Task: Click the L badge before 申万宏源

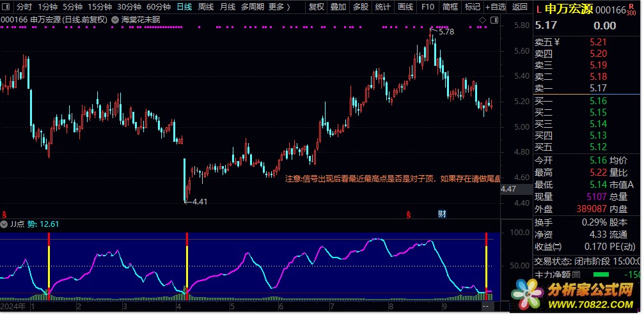Action: pyautogui.click(x=539, y=10)
